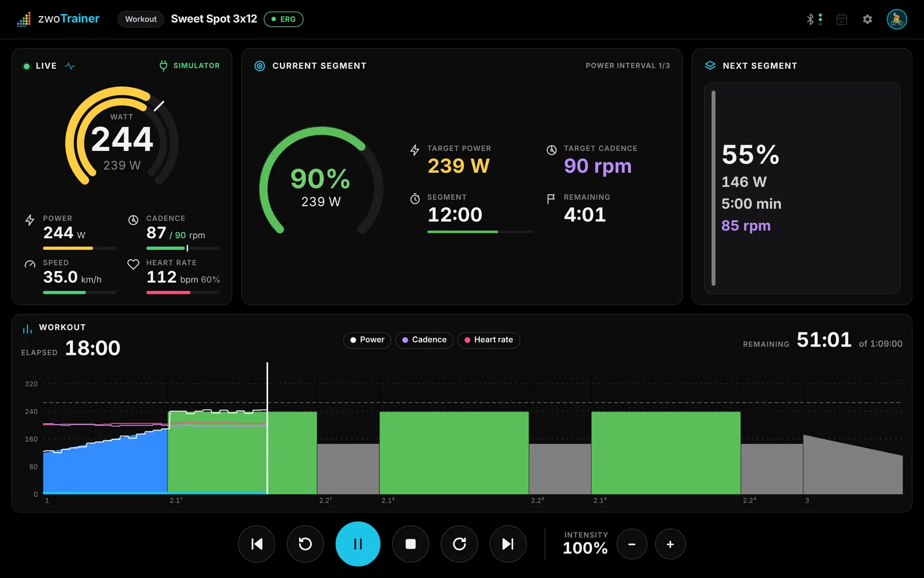Stop the workout
Viewport: 924px width, 578px height.
coord(411,544)
